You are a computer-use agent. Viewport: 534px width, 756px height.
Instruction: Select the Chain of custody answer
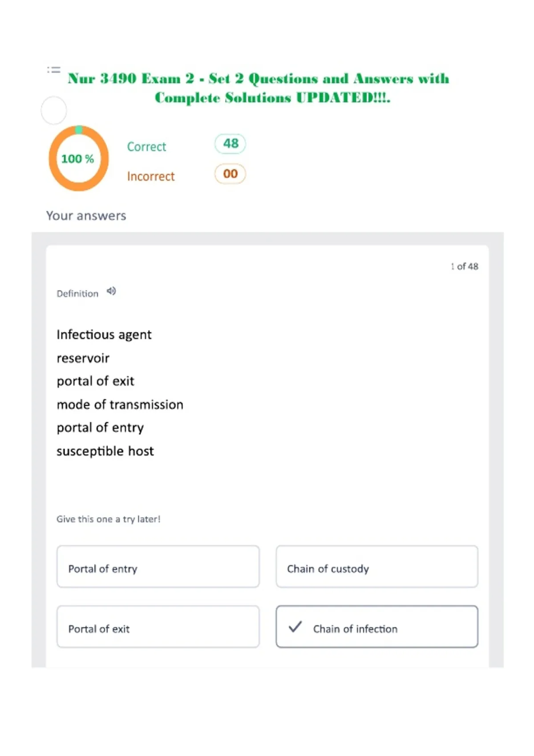(x=377, y=567)
